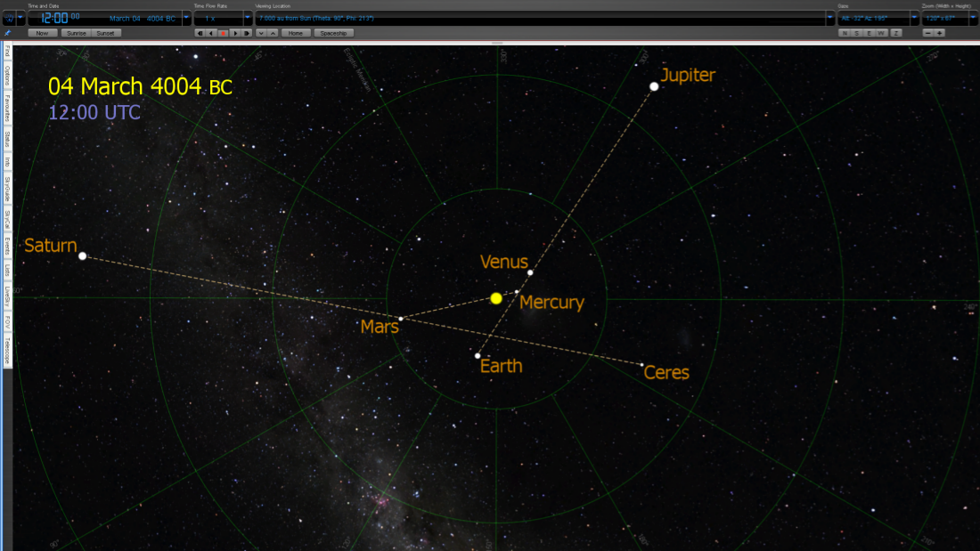Open the Options side tab
Image resolution: width=980 pixels, height=551 pixels.
[x=7, y=77]
